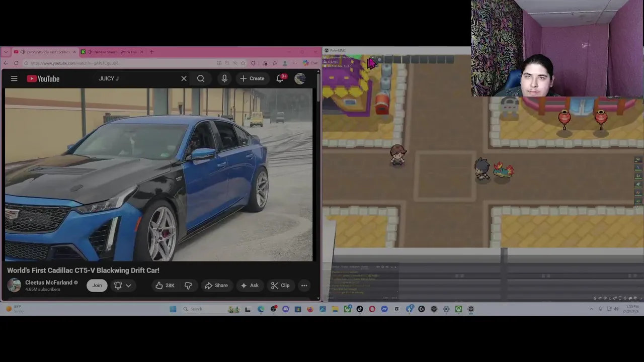Screen dimensions: 644x362
Task: Join the Cleetus McFarland channel
Action: tap(97, 285)
